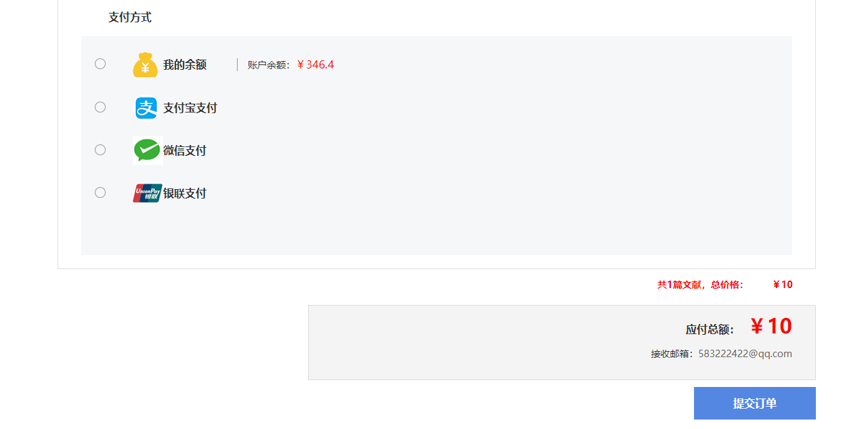Click the red ¥346.4 account balance amount
Image resolution: width=868 pixels, height=429 pixels.
(x=316, y=65)
